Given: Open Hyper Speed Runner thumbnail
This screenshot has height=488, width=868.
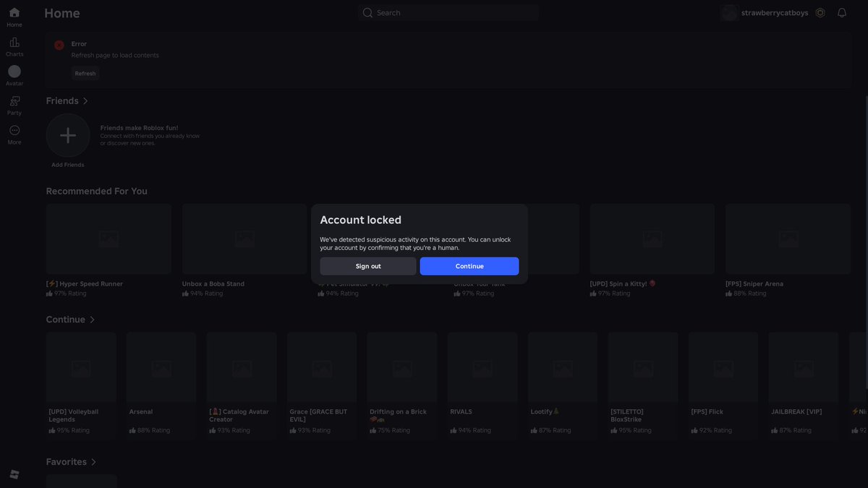Looking at the screenshot, I should (x=109, y=239).
